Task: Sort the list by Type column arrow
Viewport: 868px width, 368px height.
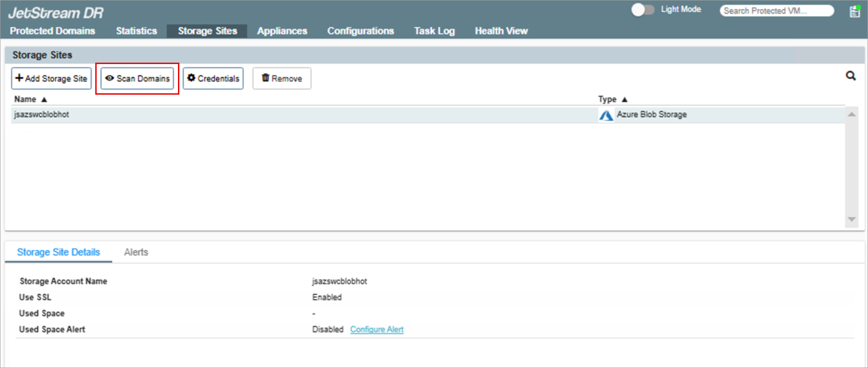Action: (625, 99)
